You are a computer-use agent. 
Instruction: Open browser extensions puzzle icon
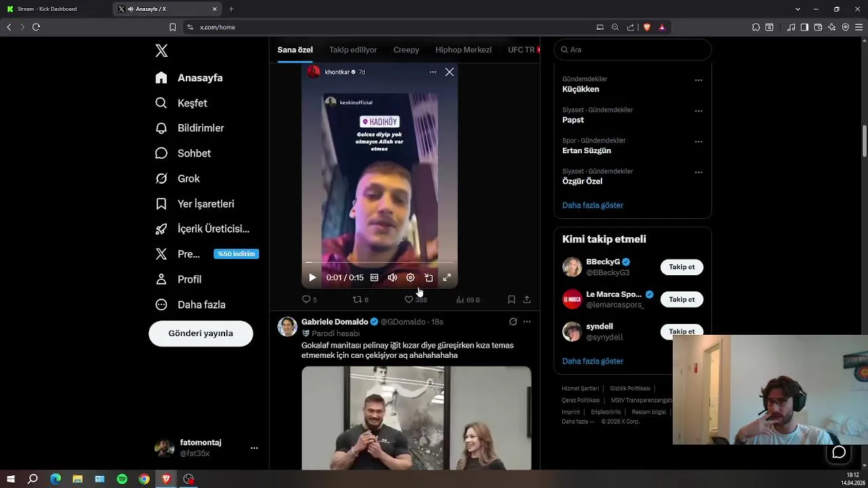point(756,27)
